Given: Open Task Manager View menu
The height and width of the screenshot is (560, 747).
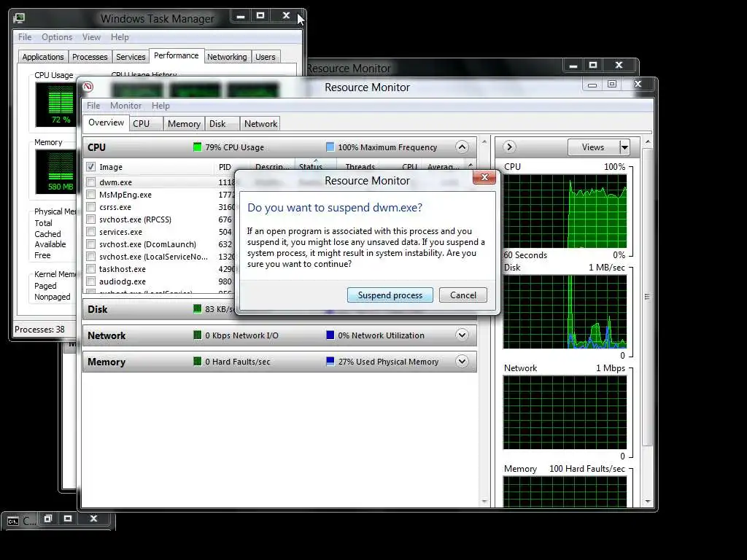Looking at the screenshot, I should 91,37.
